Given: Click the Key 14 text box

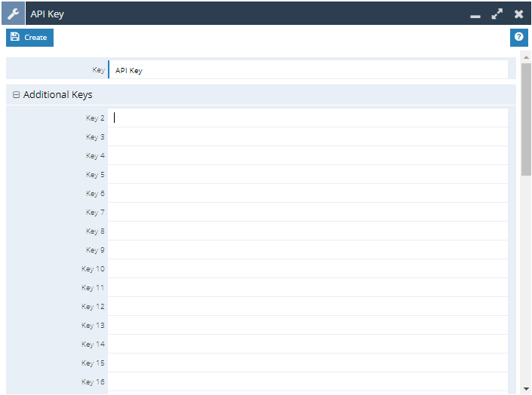Looking at the screenshot, I should [308, 344].
